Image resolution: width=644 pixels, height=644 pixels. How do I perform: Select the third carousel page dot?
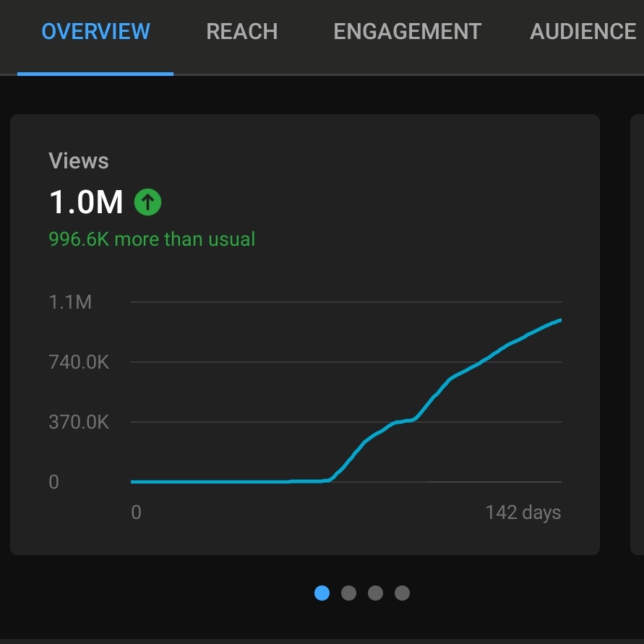(375, 593)
